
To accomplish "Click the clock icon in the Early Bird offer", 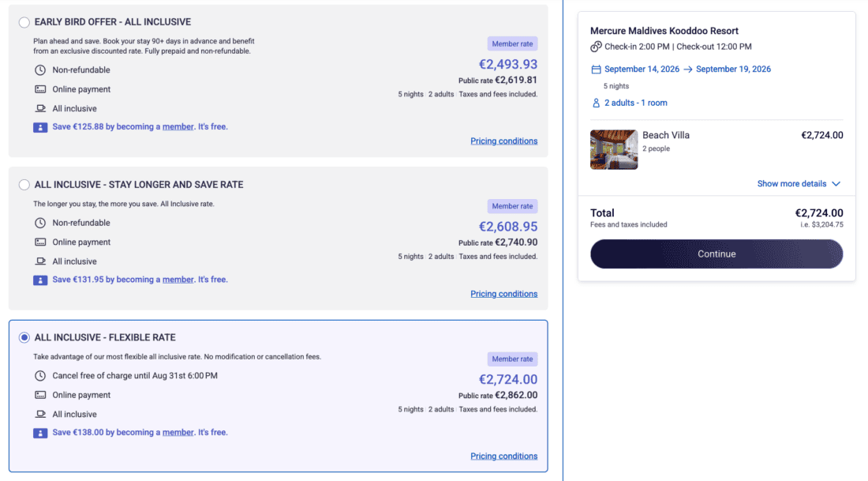I will click(40, 70).
